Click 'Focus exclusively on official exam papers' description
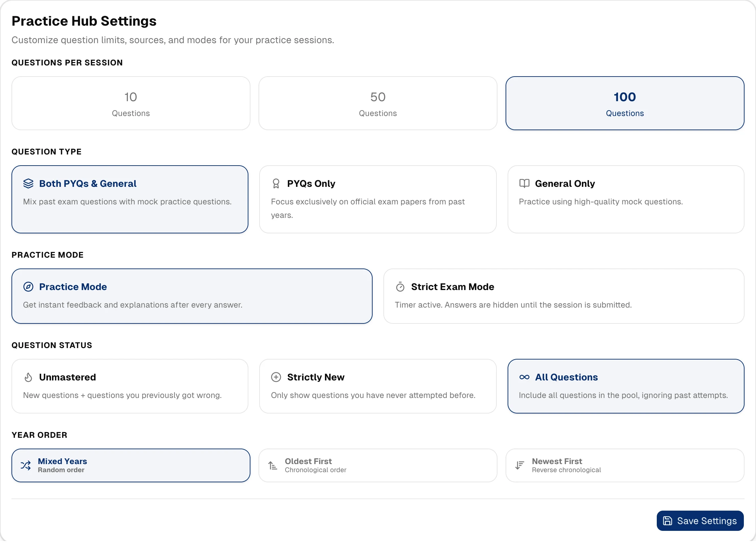This screenshot has height=543, width=756. (368, 208)
